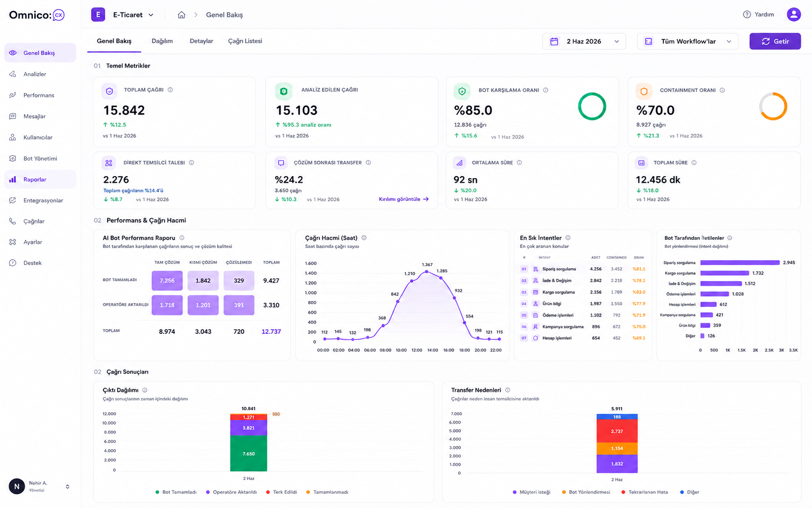This screenshot has width=812, height=508.
Task: Open Bot Yönetimi in the sidebar
Action: coord(40,158)
